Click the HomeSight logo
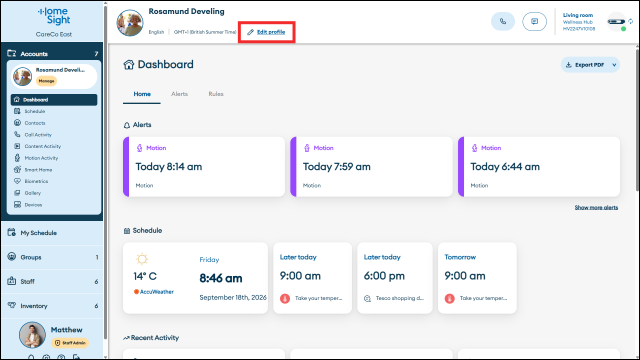 click(x=54, y=16)
